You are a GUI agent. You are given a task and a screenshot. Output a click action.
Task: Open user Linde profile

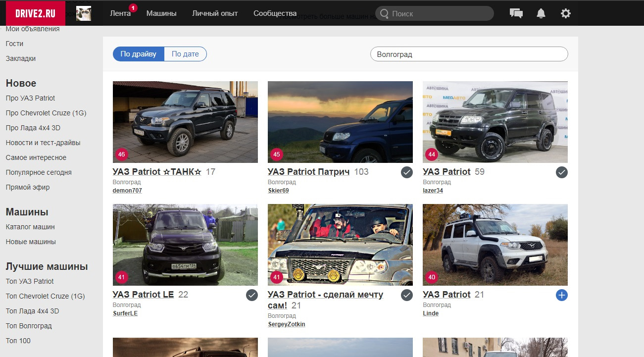[431, 313]
